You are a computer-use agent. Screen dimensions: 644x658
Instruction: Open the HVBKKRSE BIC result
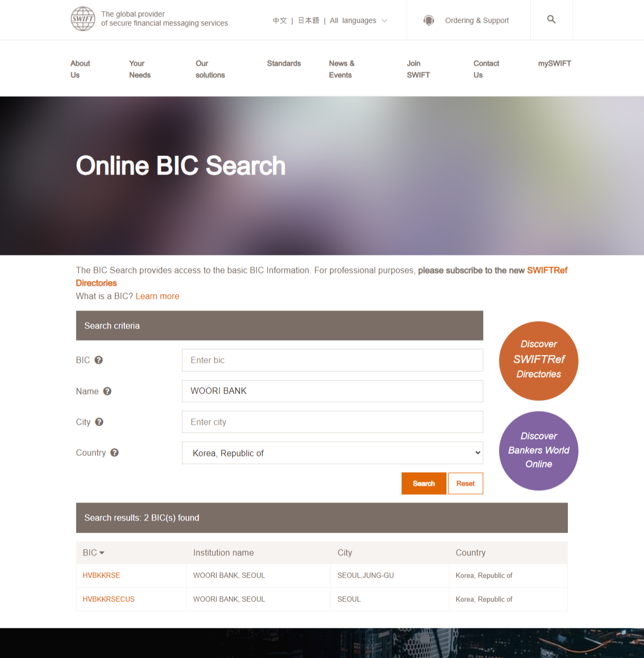[x=102, y=575]
